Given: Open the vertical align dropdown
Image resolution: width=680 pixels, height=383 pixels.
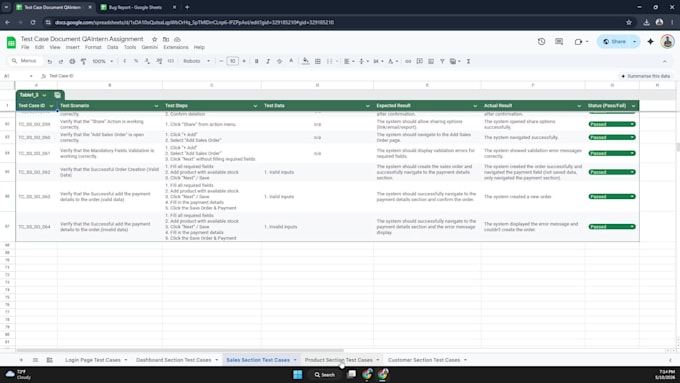Looking at the screenshot, I should click(363, 62).
